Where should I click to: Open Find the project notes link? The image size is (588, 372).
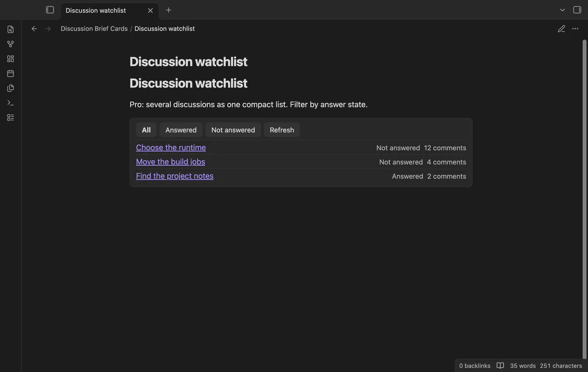pyautogui.click(x=175, y=176)
